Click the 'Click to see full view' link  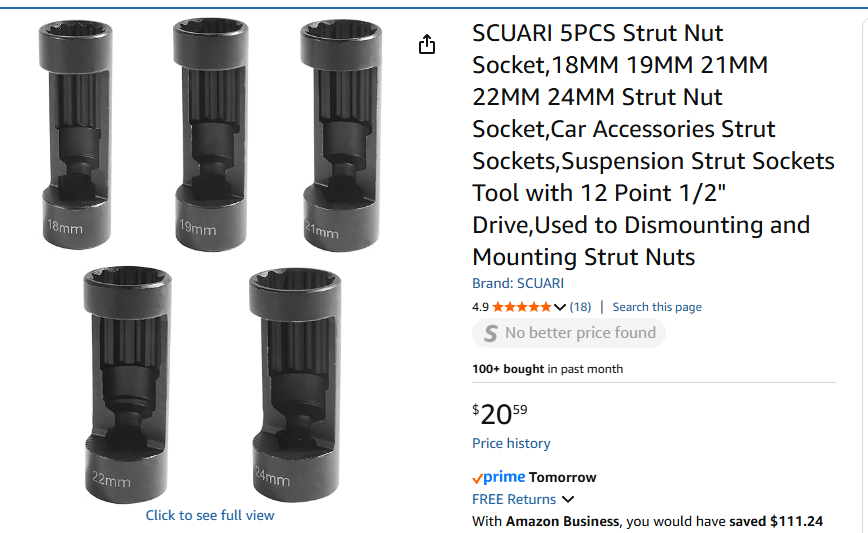(x=210, y=515)
